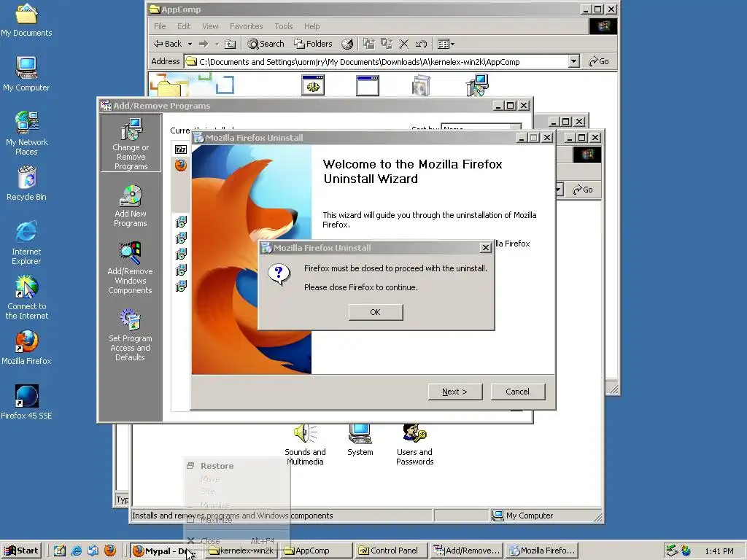The image size is (747, 560).
Task: Open My Network Places desktop icon
Action: point(26,134)
